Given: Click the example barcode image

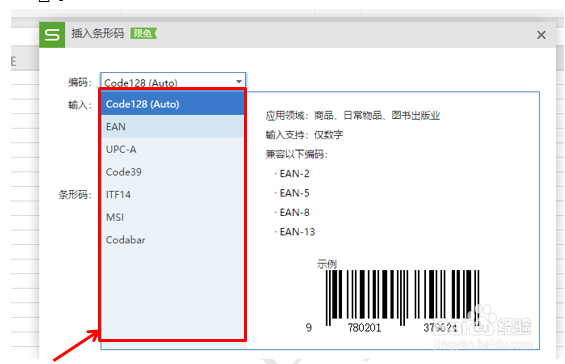Looking at the screenshot, I should 403,298.
